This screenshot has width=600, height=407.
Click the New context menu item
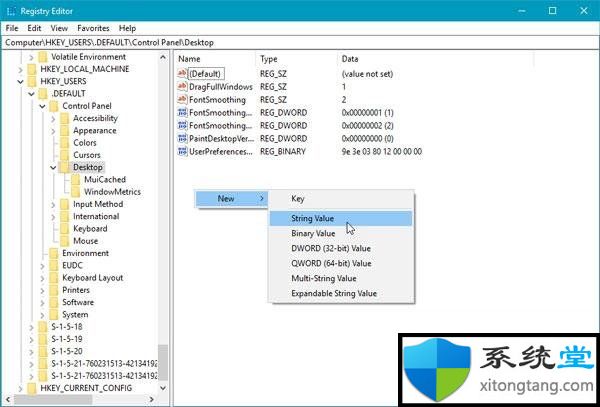click(x=231, y=199)
